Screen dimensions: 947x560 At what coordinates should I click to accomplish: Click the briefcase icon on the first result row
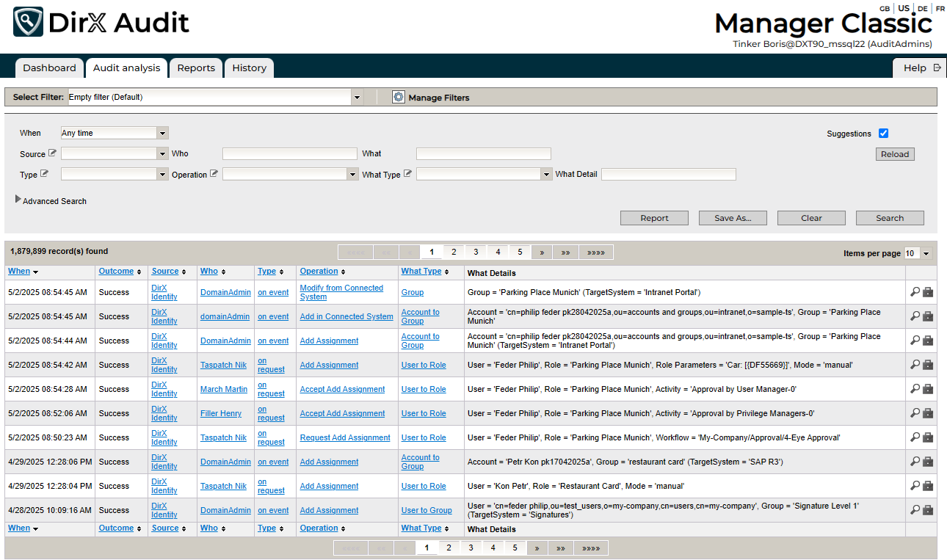coord(927,291)
